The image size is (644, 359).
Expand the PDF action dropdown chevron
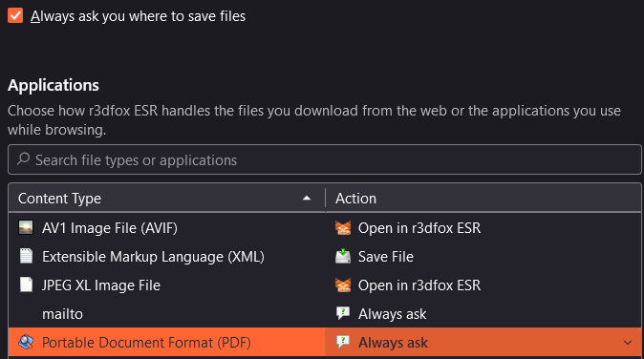click(628, 343)
